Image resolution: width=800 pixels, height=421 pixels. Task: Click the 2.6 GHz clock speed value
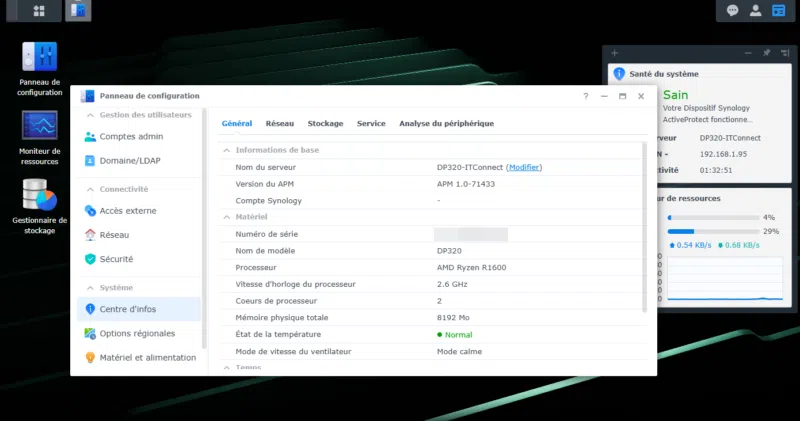pos(452,284)
